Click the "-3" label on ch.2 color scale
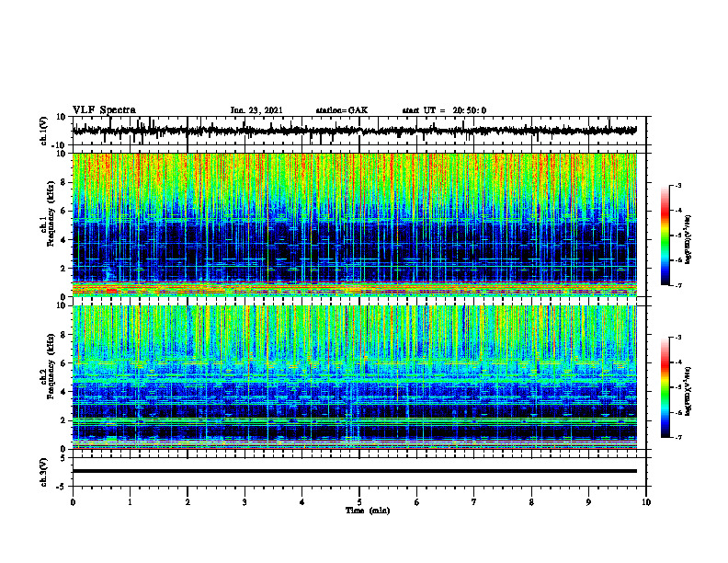The image size is (728, 563). (678, 338)
